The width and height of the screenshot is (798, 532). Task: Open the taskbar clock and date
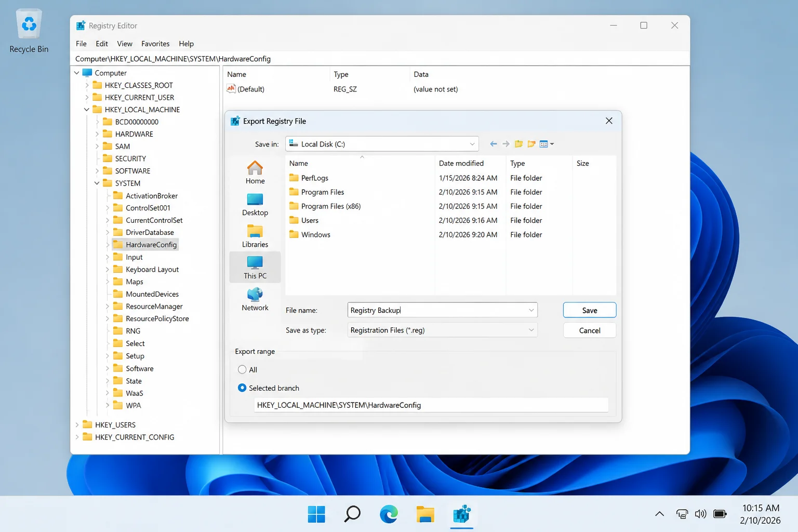coord(761,514)
